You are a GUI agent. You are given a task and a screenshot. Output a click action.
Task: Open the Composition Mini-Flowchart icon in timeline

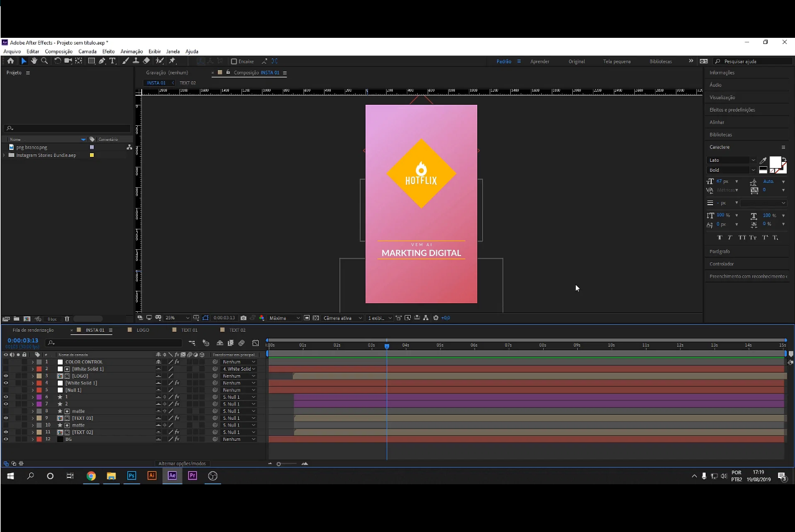coord(192,343)
